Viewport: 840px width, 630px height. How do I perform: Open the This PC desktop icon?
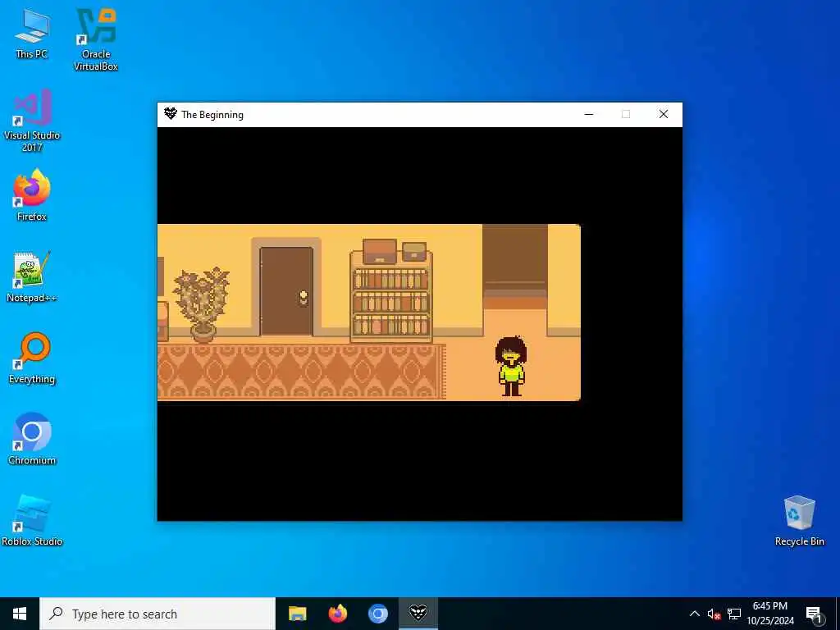(x=32, y=33)
